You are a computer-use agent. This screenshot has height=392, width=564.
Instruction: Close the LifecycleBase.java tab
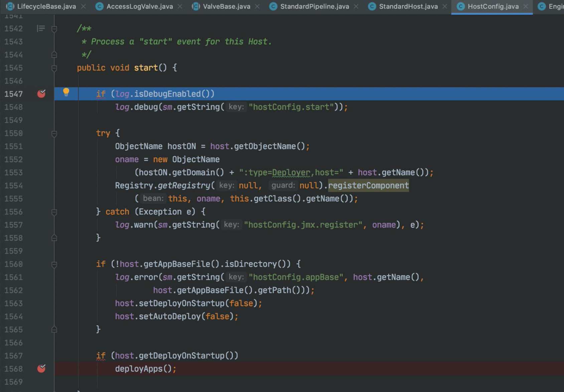(x=84, y=6)
